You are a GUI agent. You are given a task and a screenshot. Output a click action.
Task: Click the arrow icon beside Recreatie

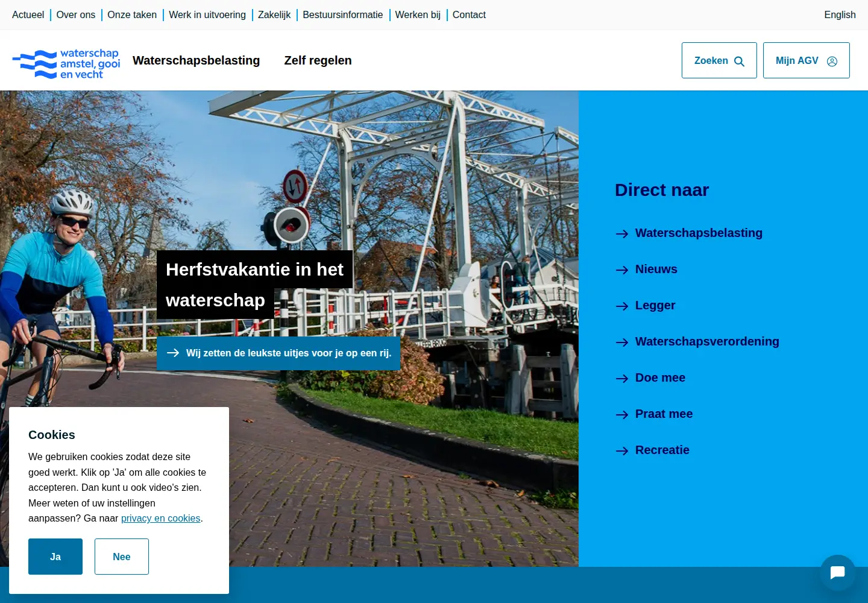coord(622,451)
